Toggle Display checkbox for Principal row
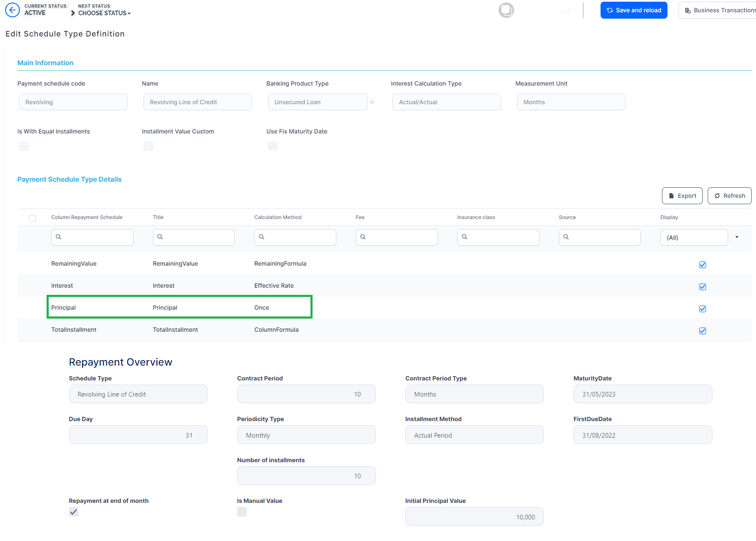Viewport: 756px width, 541px height. 703,309
